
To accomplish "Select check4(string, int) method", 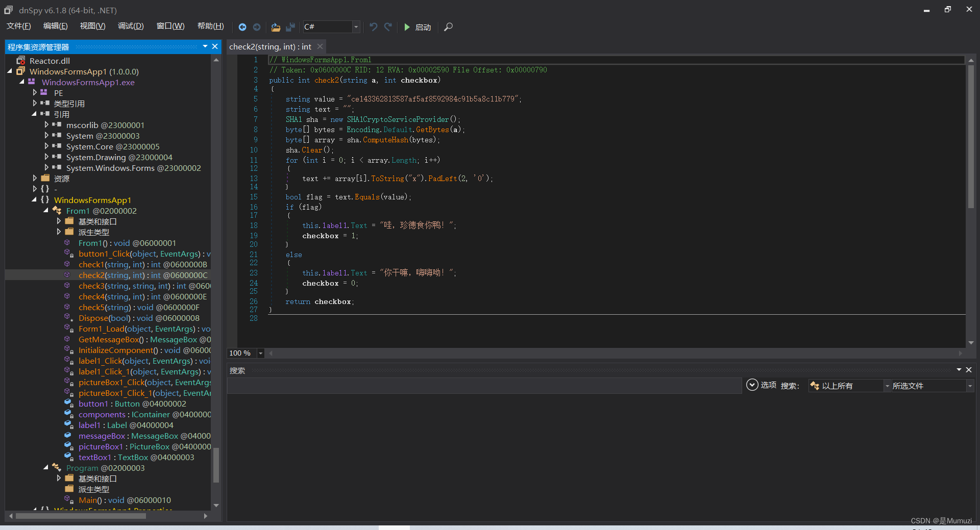I will (x=143, y=296).
